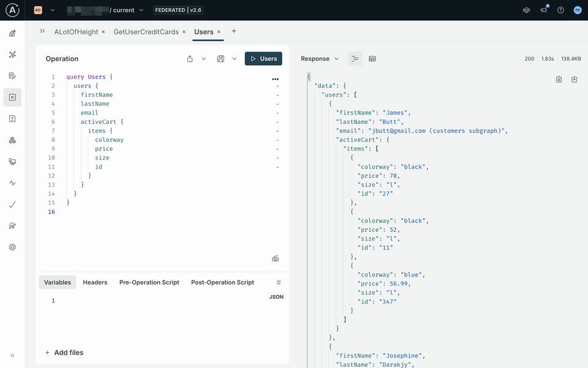Viewport: 588px width, 368px height.
Task: Select the Variables tab
Action: pos(58,282)
